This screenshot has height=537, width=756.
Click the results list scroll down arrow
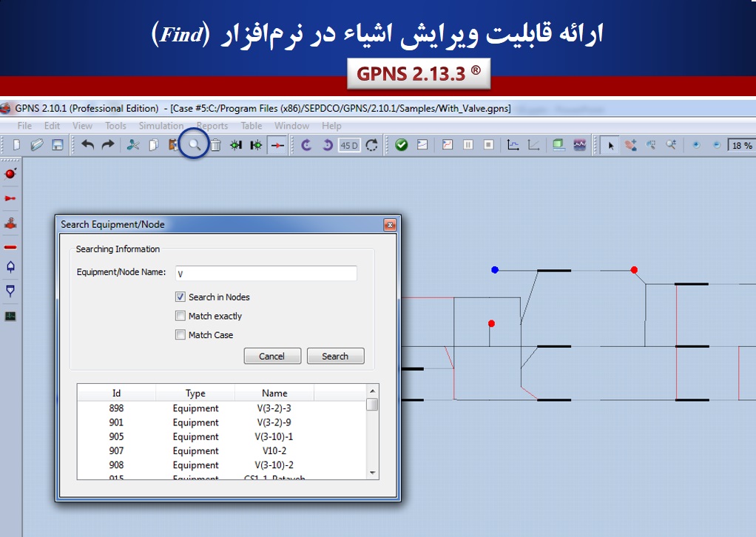click(372, 473)
